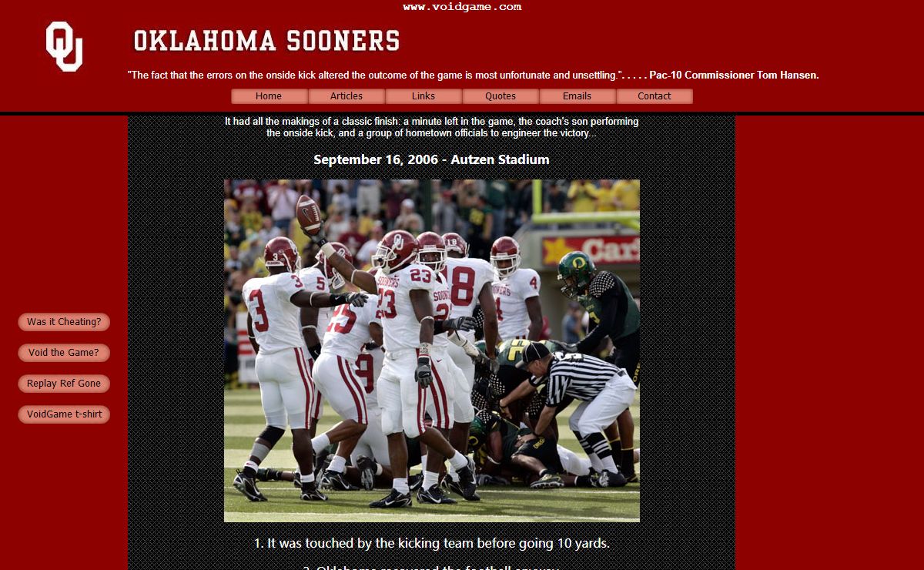Viewport: 924px width, 570px height.
Task: Open the 'Was it Cheating?' sidebar button
Action: (64, 322)
